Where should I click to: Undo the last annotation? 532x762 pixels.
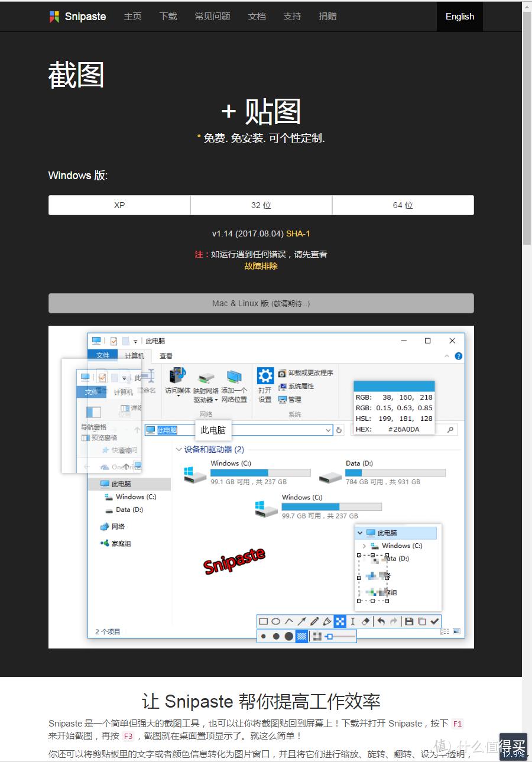(x=381, y=621)
